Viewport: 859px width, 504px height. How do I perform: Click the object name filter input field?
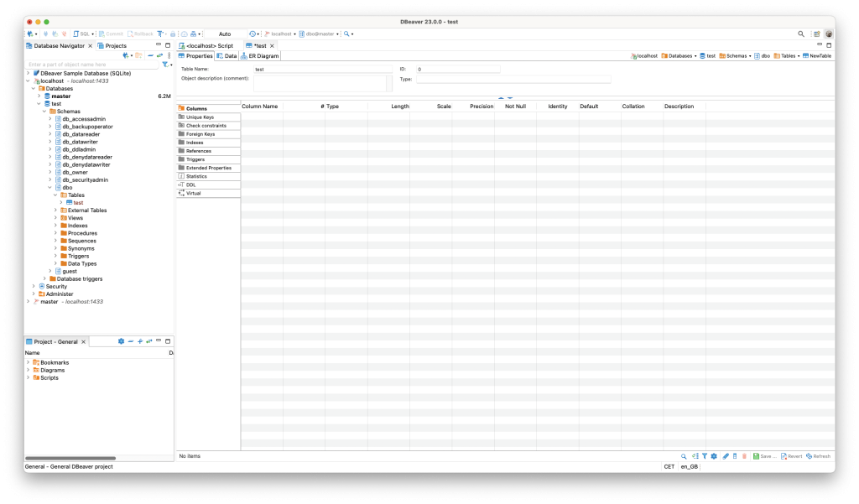[x=92, y=65]
